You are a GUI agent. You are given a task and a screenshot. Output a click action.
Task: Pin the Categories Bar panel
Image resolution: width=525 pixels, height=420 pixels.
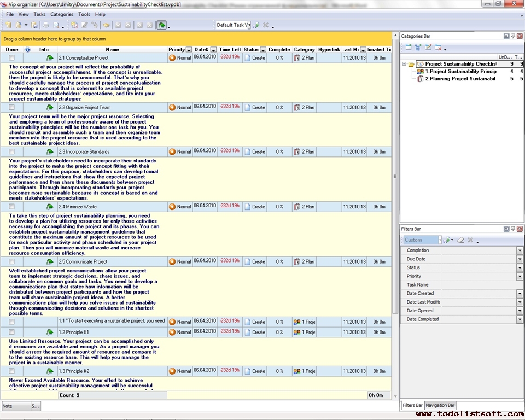pos(513,36)
